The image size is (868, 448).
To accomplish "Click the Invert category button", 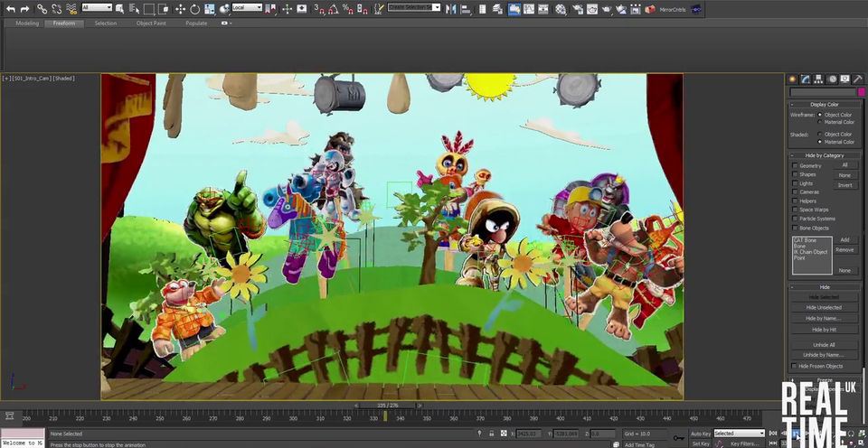I will [x=844, y=185].
